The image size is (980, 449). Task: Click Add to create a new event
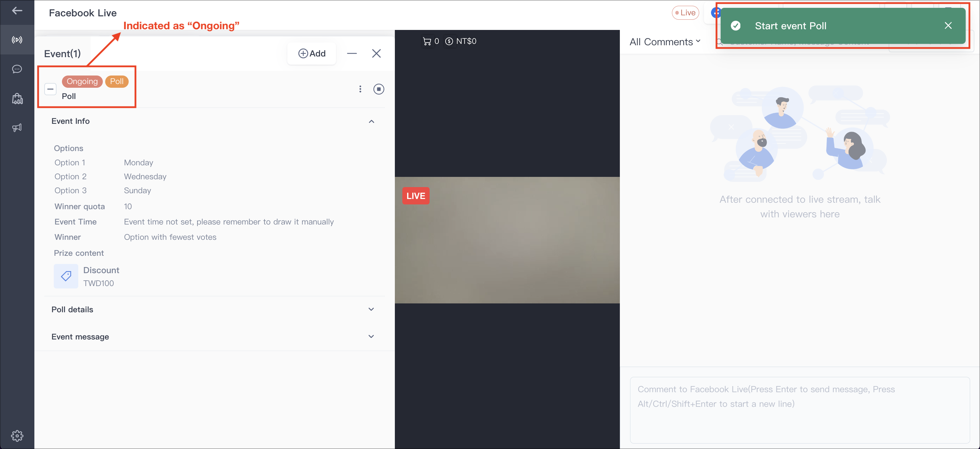click(311, 54)
